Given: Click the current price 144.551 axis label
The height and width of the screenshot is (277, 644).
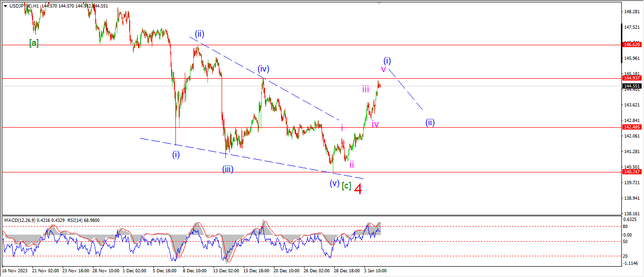Looking at the screenshot, I should 631,86.
